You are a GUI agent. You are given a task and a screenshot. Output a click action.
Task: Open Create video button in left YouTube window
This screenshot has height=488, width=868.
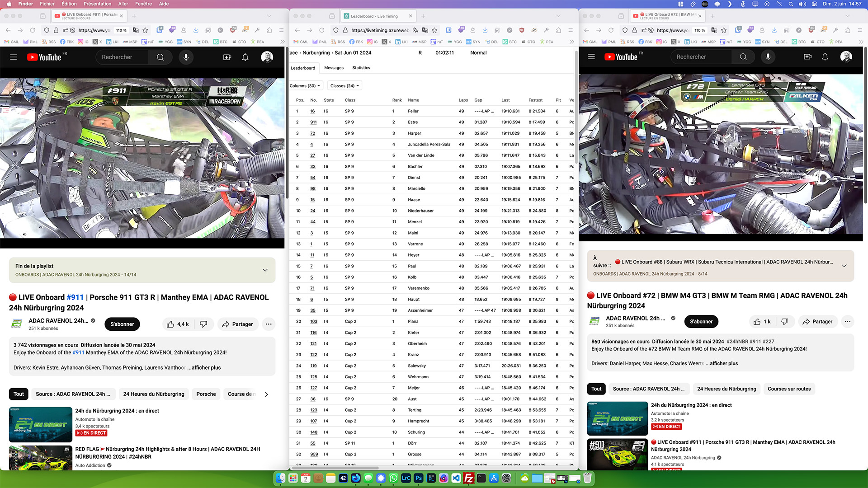click(227, 57)
